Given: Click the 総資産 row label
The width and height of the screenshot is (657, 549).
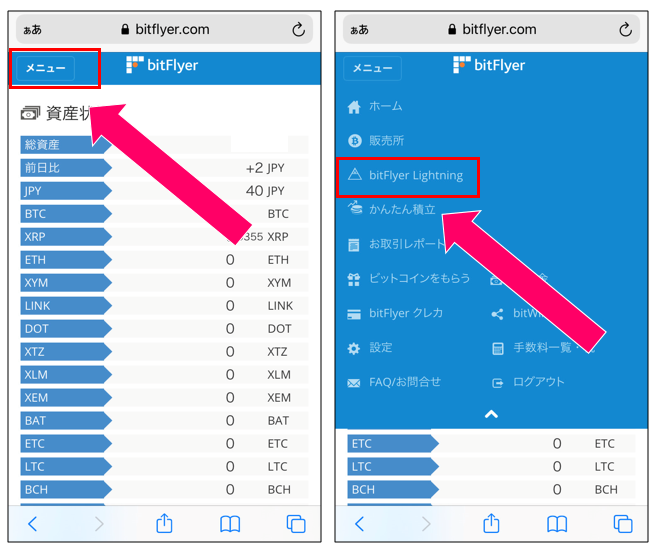Looking at the screenshot, I should 66,145.
